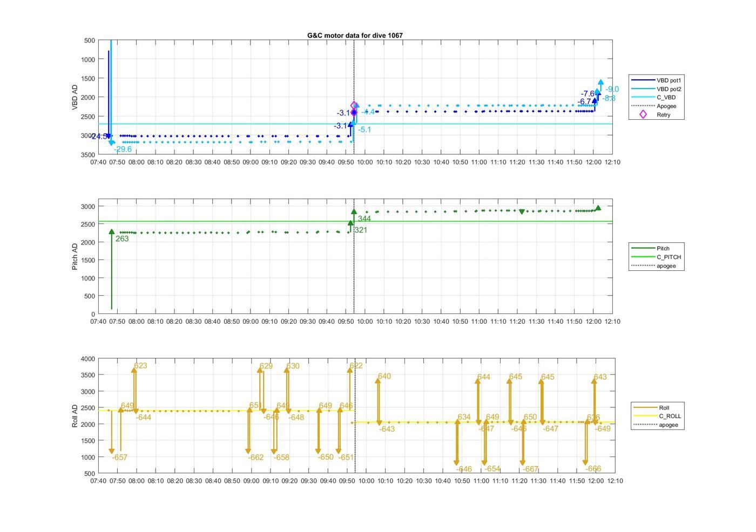The image size is (756, 532).
Task: Click the '4000' tick on the Roll axis
Action: 87,359
